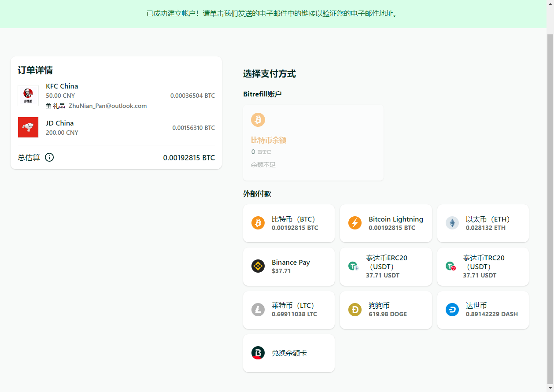Click the JD China red logo thumbnail
Image resolution: width=554 pixels, height=392 pixels.
coord(28,127)
